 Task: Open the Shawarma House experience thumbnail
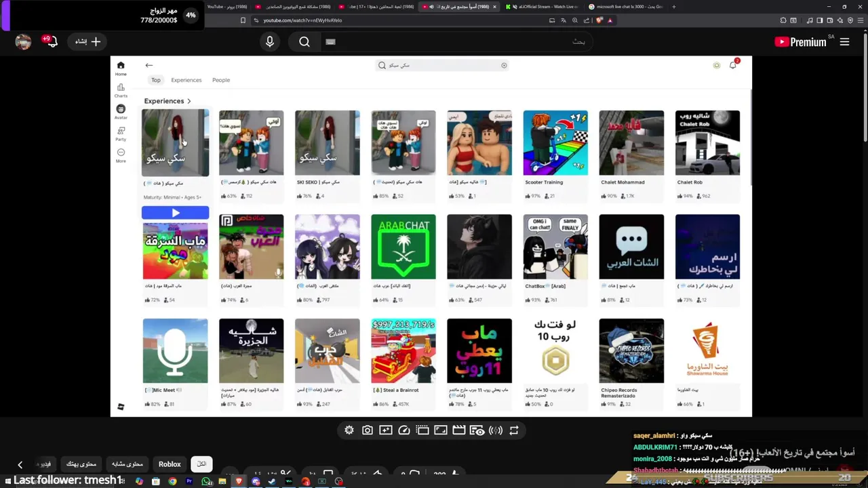[707, 350]
